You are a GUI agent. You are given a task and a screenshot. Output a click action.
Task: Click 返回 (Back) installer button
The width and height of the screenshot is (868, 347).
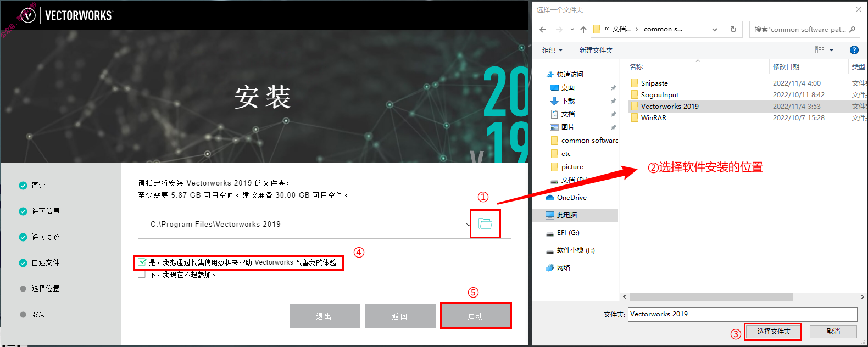(x=400, y=316)
